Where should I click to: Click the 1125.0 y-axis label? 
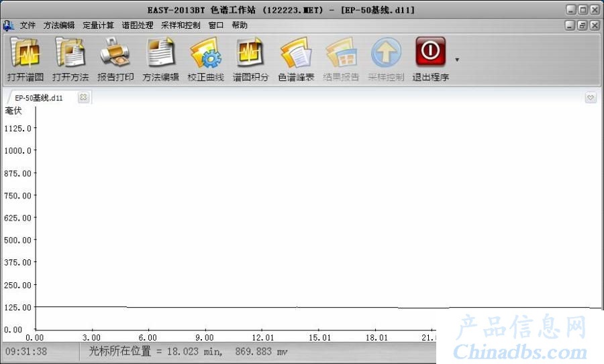click(x=17, y=128)
